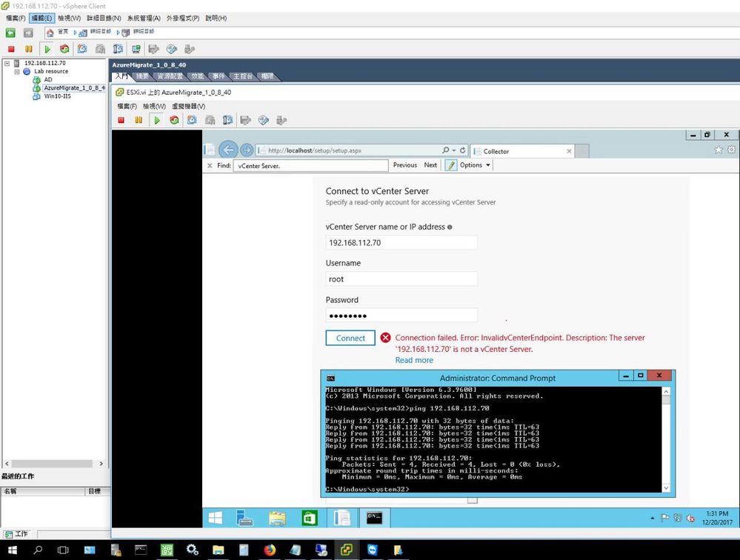Open Command Prompt from the taskbar
This screenshot has width=740, height=560.
point(374,518)
